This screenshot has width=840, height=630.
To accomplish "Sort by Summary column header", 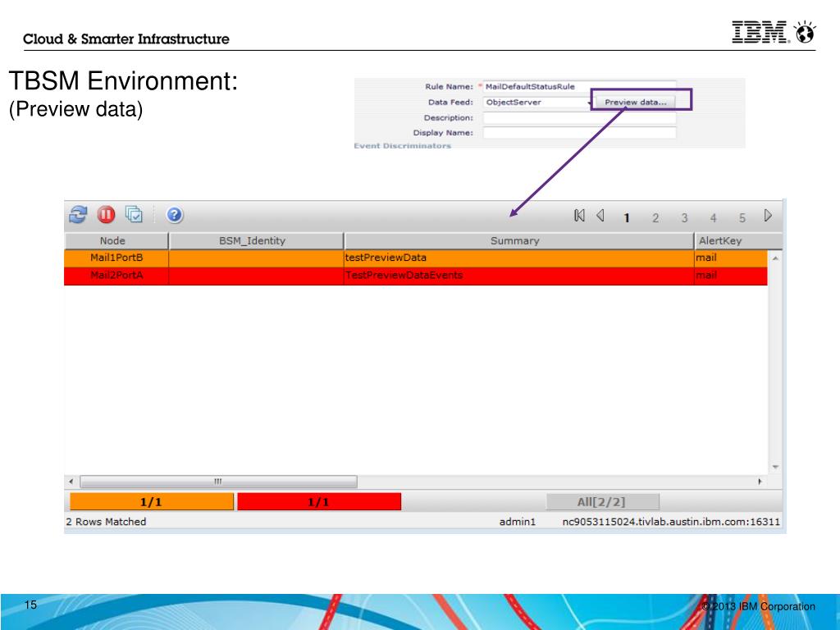I will [x=518, y=241].
